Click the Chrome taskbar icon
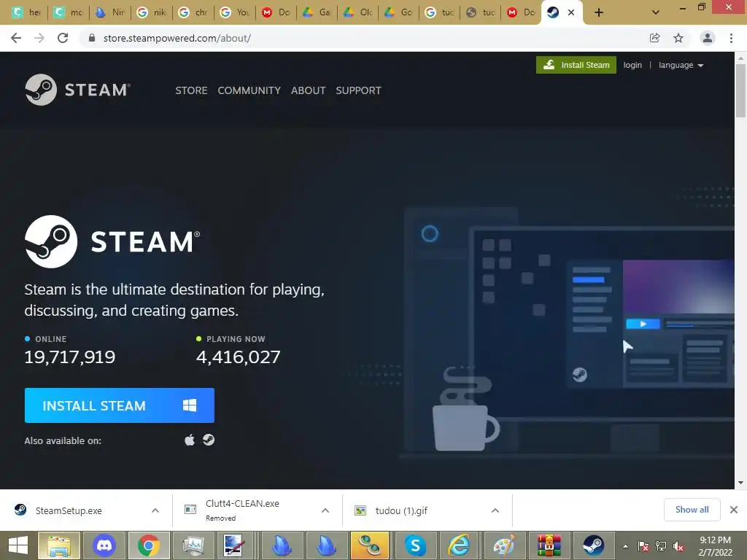This screenshot has height=560, width=747. 149,545
